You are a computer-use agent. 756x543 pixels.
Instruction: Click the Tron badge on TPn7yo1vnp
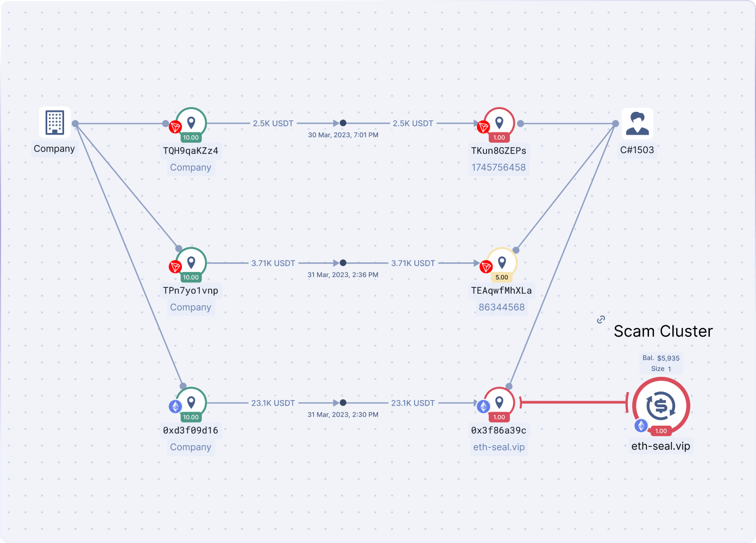coord(175,267)
